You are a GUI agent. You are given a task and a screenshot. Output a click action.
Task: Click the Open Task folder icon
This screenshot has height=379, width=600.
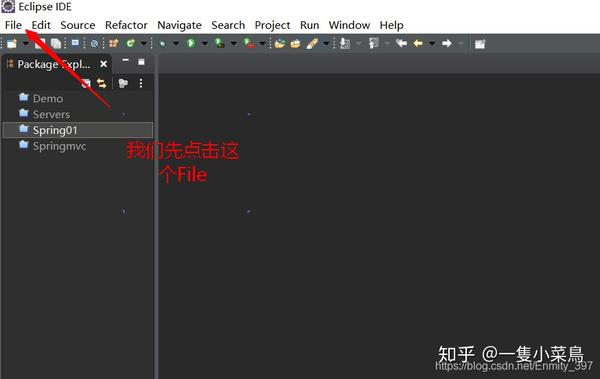click(295, 44)
